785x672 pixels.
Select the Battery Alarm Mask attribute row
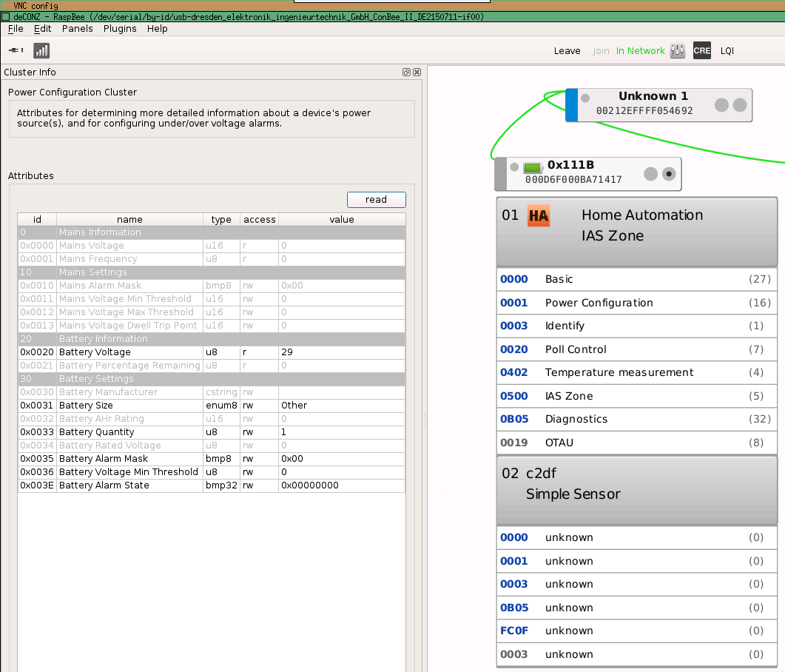(x=212, y=458)
